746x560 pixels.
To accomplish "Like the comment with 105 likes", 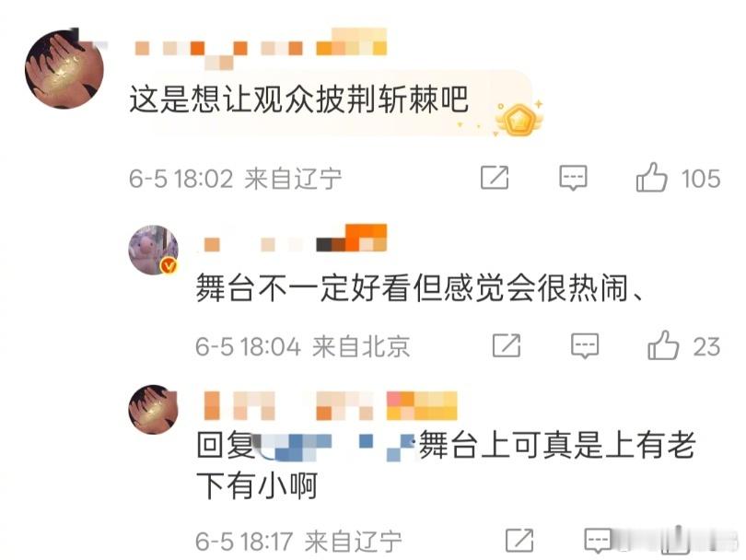I will coord(651,178).
